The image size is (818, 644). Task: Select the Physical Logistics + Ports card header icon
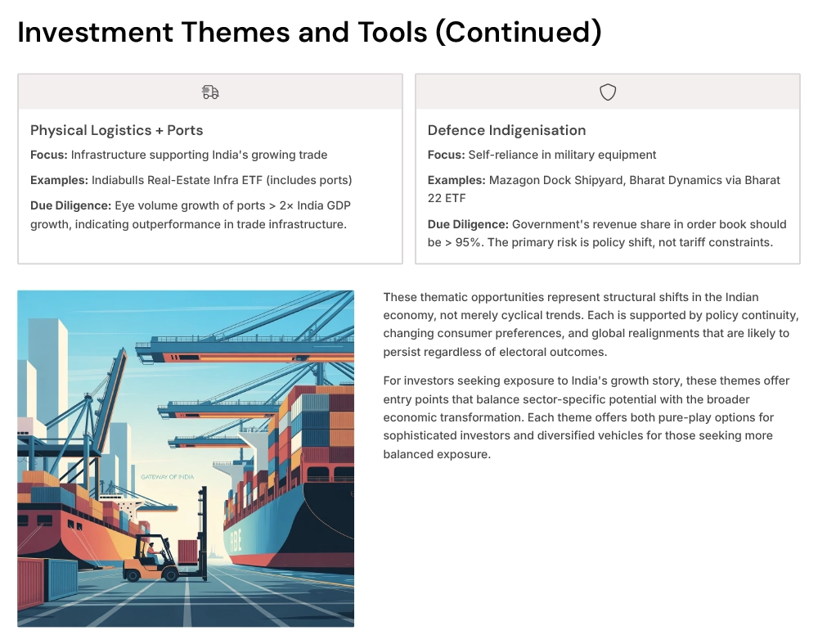click(209, 92)
